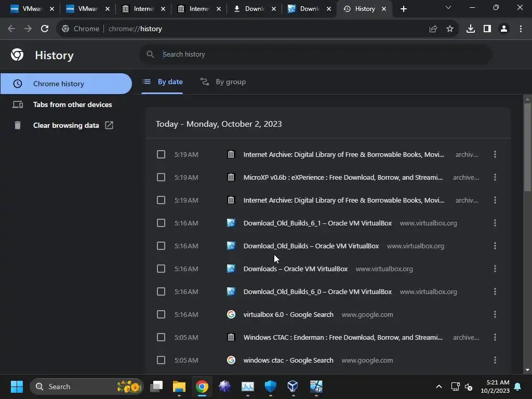The width and height of the screenshot is (532, 399).
Task: Open the virtualbox 6.0 Google Search link
Action: coord(288,315)
